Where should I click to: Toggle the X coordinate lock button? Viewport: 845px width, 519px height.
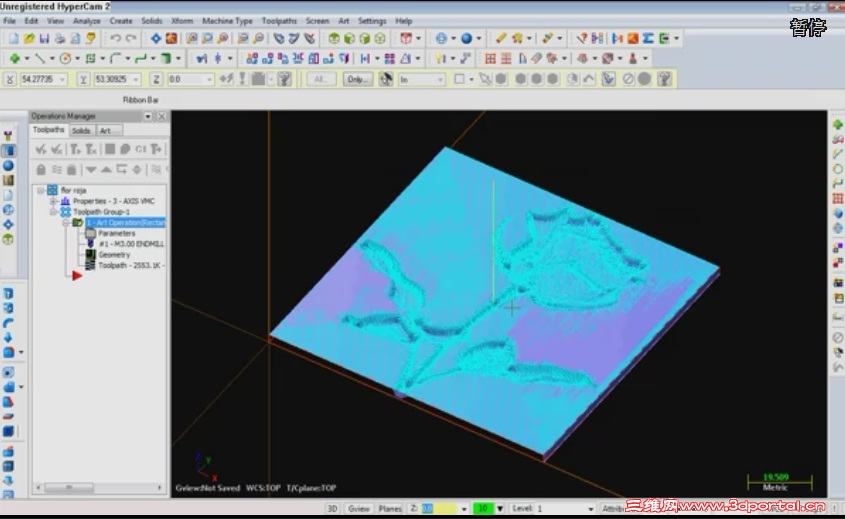click(10, 79)
